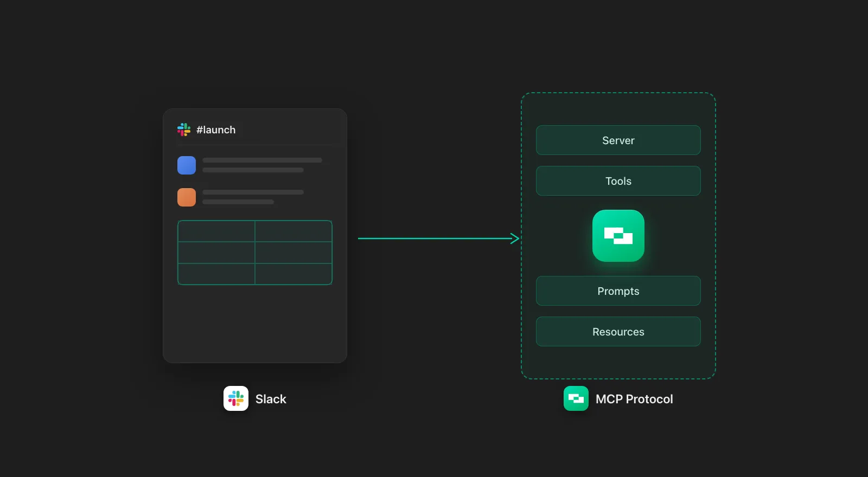
Task: Click the MCP Protocol label text
Action: (634, 399)
